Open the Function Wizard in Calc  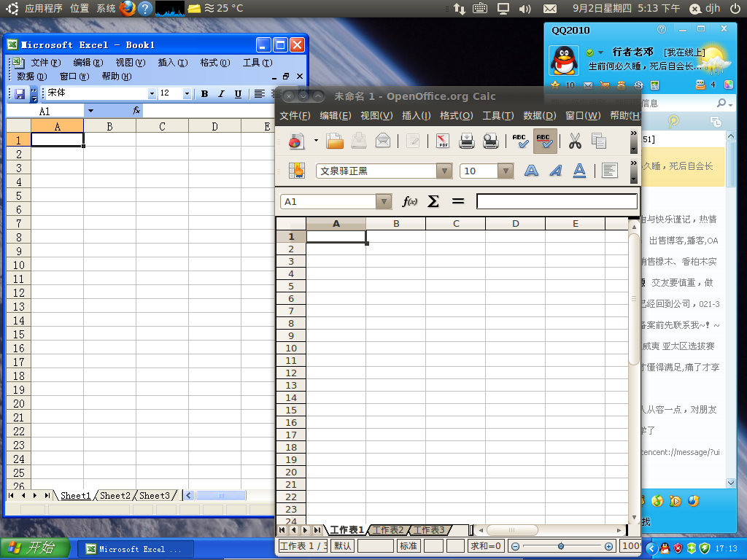pos(409,201)
